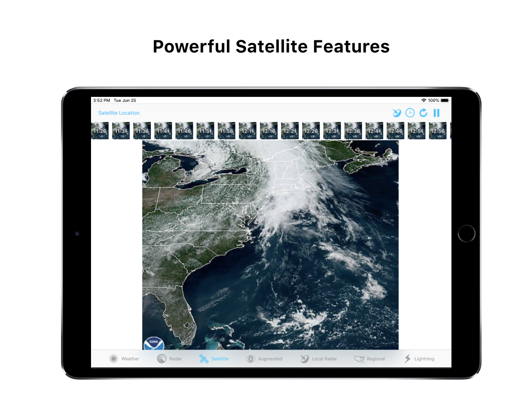Switch to the Radar tab
This screenshot has height=399, width=532.
coord(170,359)
